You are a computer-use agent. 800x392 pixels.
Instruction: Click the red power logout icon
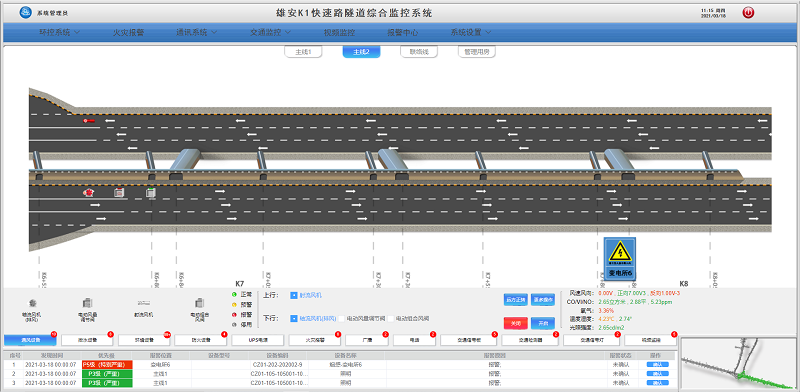pos(748,13)
